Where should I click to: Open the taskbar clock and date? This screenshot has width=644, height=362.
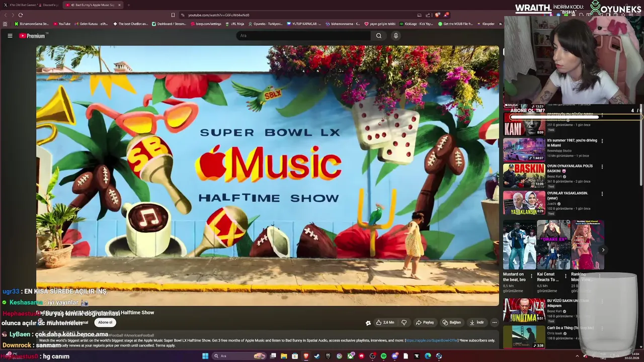point(632,356)
